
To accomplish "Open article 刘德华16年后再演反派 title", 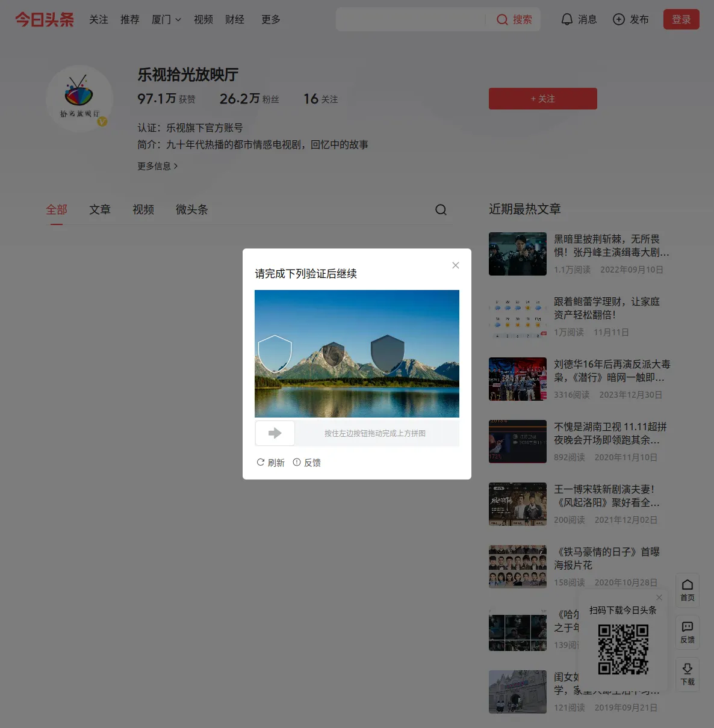I will (612, 371).
